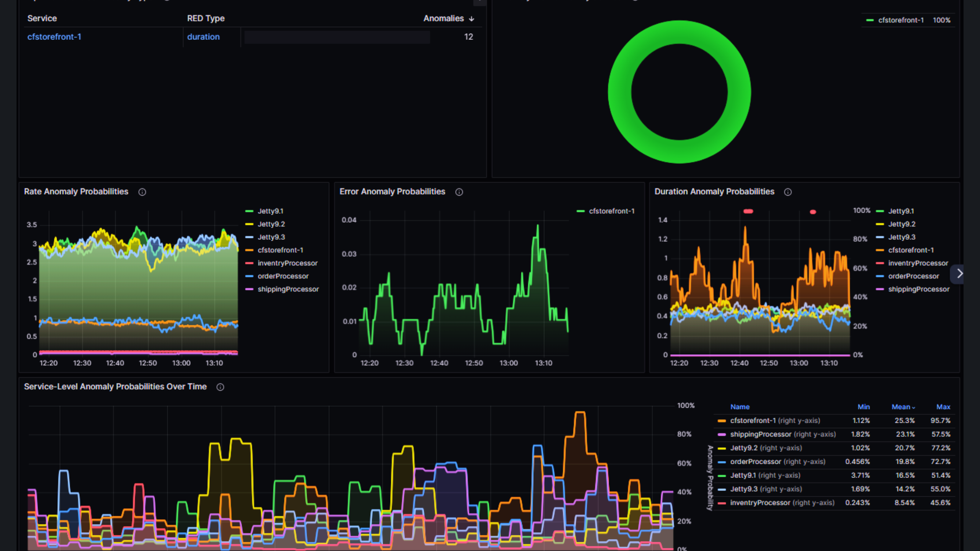Click orange color swatch for cfstorefront-1 legend row
The height and width of the screenshot is (551, 980).
[x=722, y=421]
